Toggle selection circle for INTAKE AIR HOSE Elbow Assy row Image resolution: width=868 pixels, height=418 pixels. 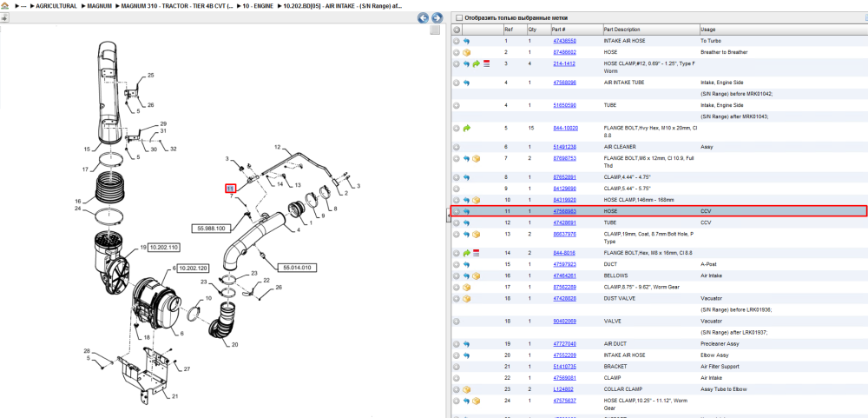click(x=457, y=355)
